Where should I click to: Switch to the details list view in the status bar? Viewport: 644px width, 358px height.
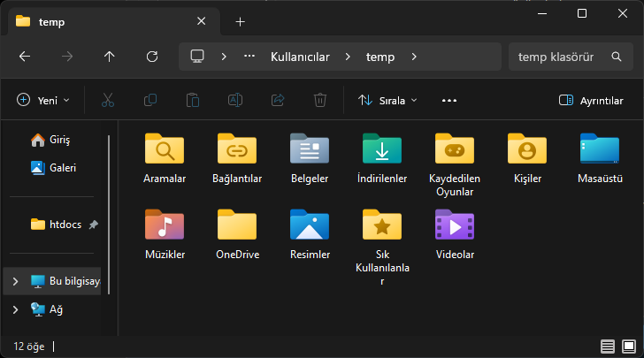coord(608,347)
